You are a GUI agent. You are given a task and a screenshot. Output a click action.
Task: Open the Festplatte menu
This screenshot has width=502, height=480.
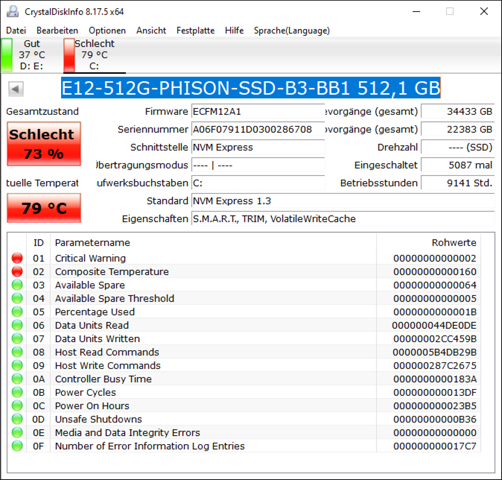pyautogui.click(x=195, y=31)
